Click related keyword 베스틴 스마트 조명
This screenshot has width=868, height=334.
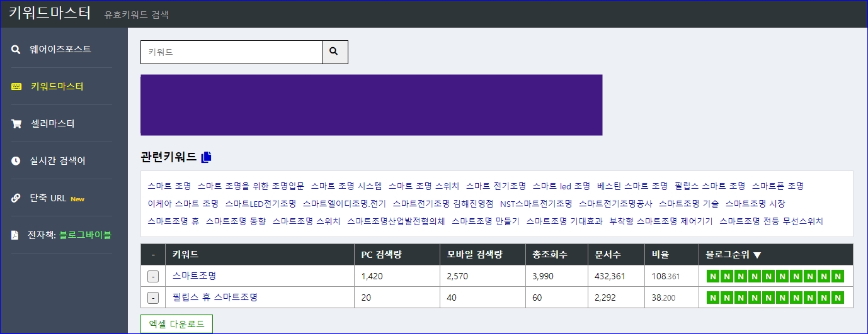(x=632, y=186)
